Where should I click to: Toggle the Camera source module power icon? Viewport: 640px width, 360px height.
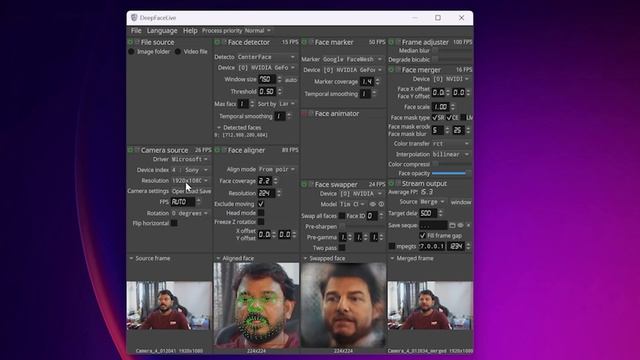click(131, 150)
